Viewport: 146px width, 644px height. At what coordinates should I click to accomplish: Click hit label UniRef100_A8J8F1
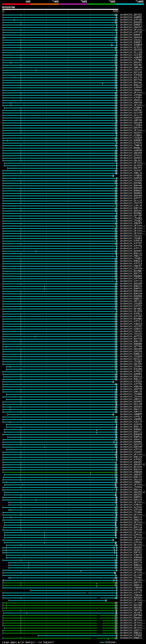131,613
